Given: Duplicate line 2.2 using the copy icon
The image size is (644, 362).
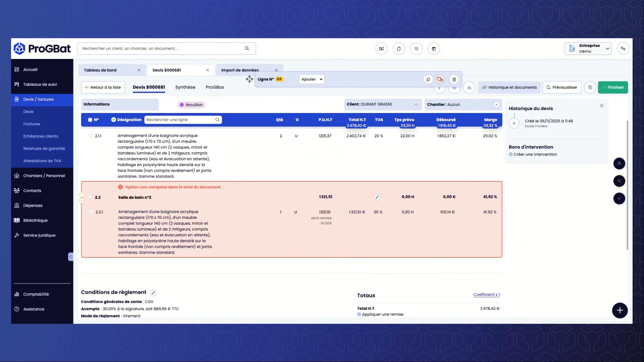Looking at the screenshot, I should [428, 79].
